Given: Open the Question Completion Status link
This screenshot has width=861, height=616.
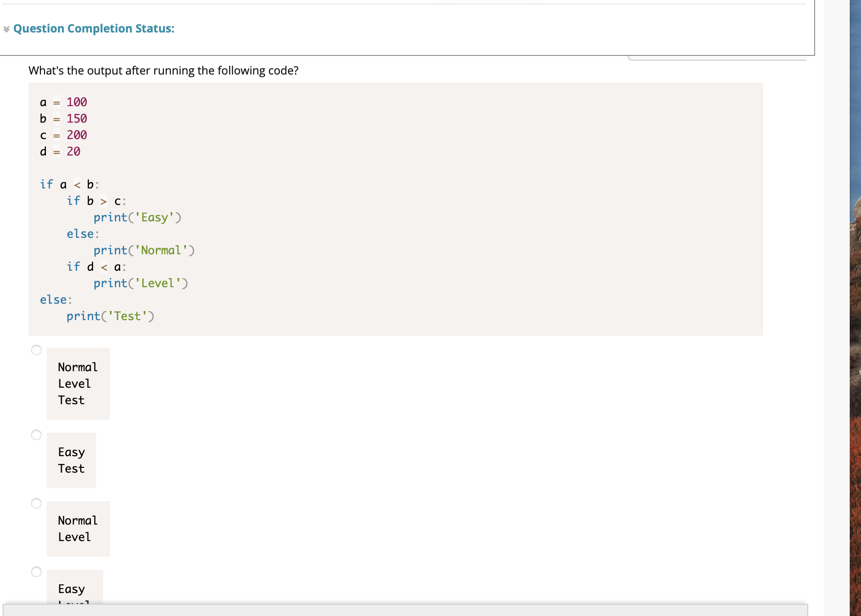Looking at the screenshot, I should [x=94, y=29].
